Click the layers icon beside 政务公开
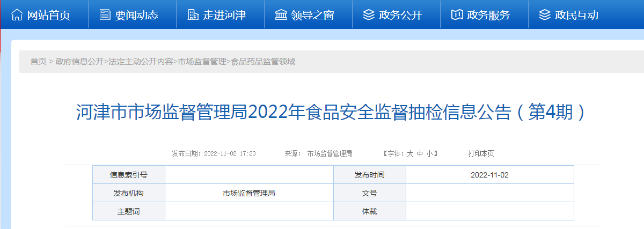644x229 pixels. (369, 15)
